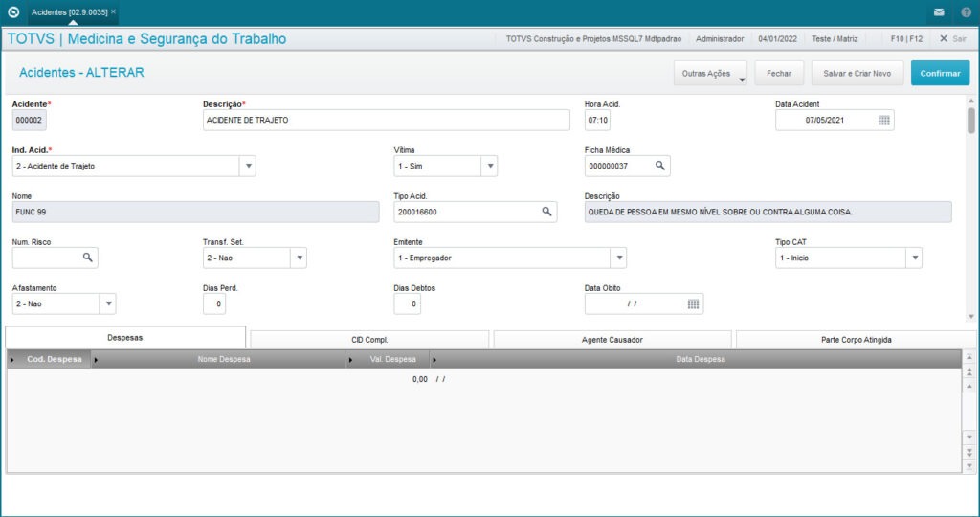Open the help question mark icon
The height and width of the screenshot is (517, 980).
966,11
